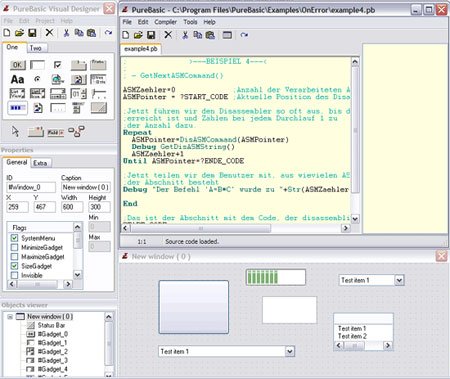Click the Repeat keyword in code
Image resolution: width=450 pixels, height=379 pixels.
137,133
